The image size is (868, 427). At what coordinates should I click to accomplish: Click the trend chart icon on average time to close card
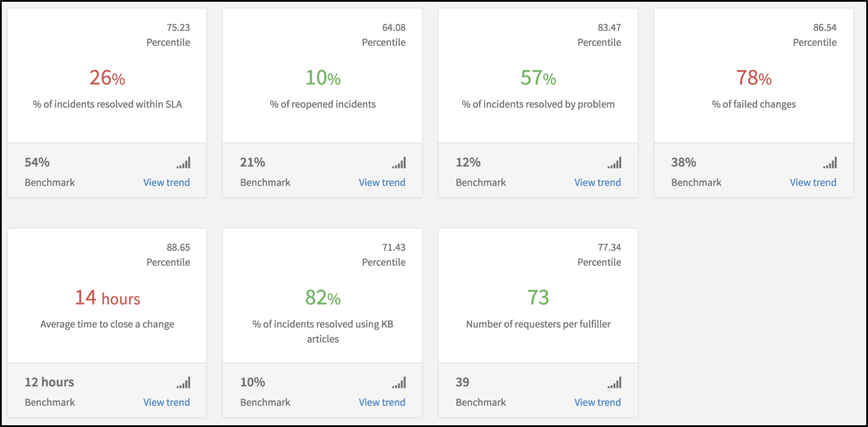click(x=184, y=382)
